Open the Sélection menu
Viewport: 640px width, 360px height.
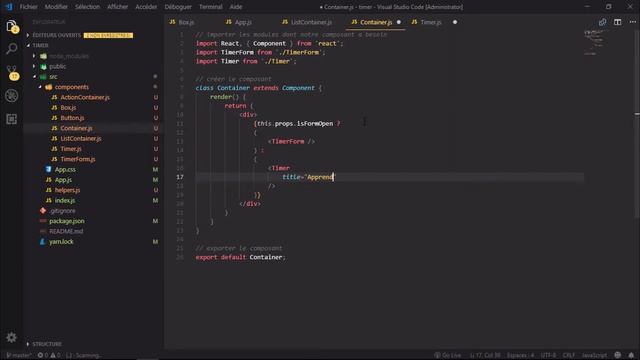87,7
